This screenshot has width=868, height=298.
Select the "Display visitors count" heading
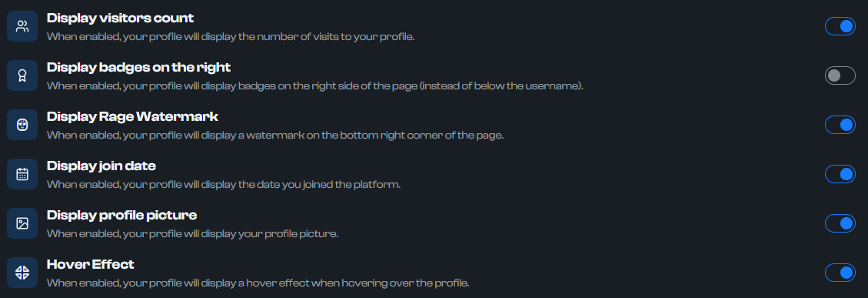[x=120, y=18]
